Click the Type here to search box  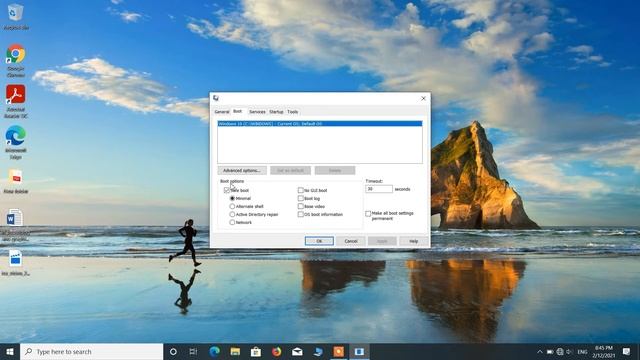click(x=92, y=351)
